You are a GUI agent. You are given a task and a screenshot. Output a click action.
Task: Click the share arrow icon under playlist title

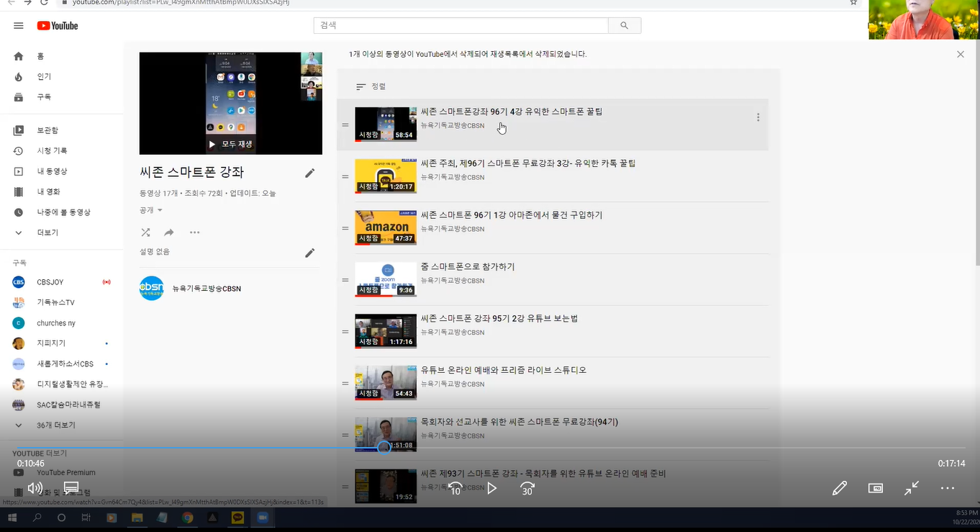point(169,233)
